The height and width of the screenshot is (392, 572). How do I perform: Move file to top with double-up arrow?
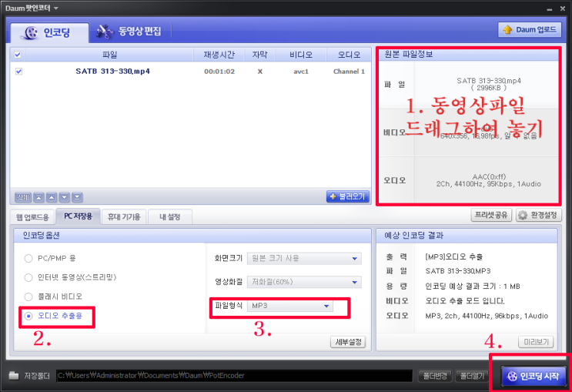[38, 197]
